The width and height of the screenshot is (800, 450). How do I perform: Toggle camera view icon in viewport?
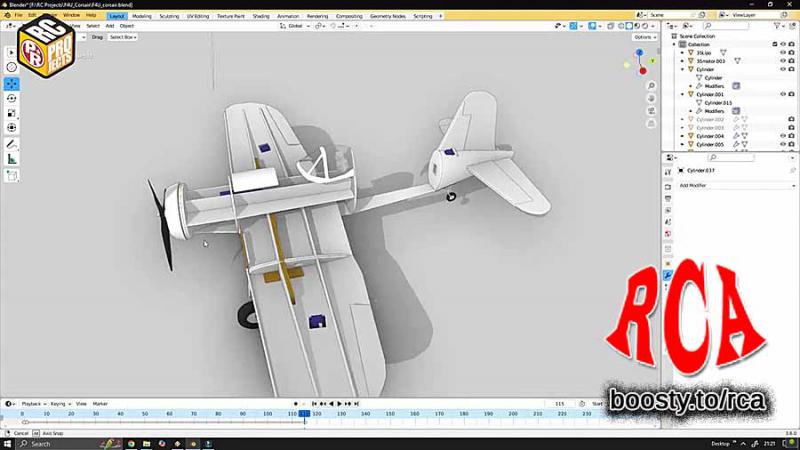(651, 111)
